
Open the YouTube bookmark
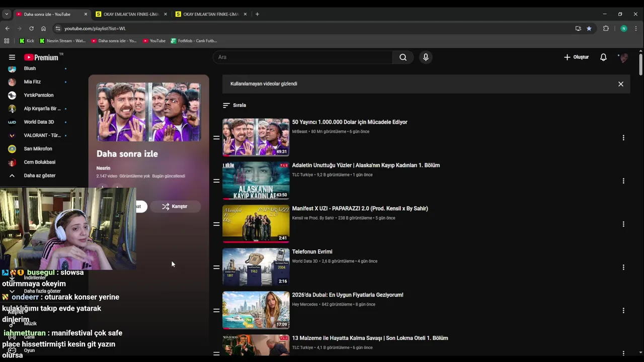point(154,41)
